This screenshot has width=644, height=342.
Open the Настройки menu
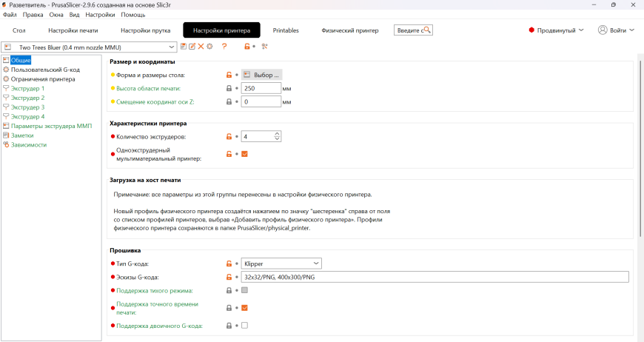coord(100,15)
